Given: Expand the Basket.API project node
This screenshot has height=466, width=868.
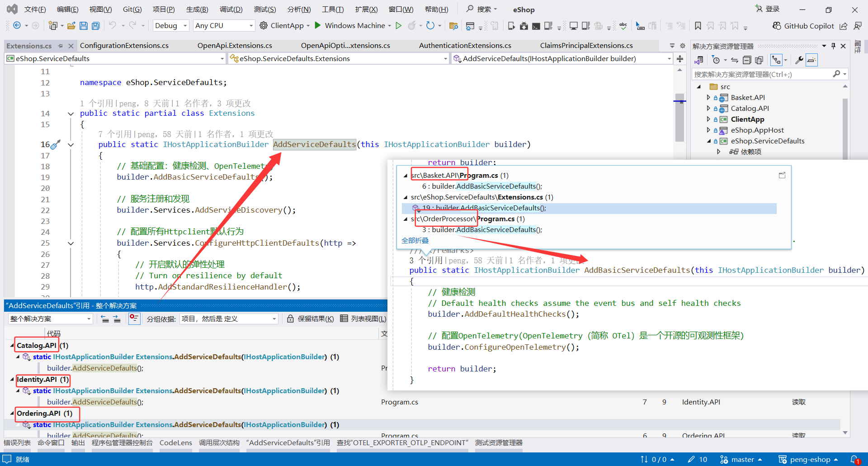Looking at the screenshot, I should pos(708,97).
